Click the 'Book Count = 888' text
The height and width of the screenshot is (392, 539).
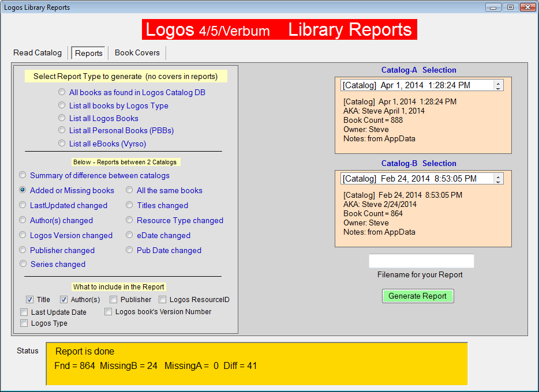pyautogui.click(x=373, y=120)
